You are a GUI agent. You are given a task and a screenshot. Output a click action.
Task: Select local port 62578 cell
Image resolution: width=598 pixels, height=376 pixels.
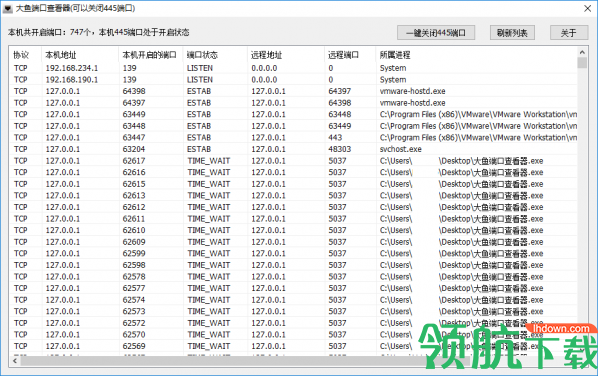tap(134, 276)
